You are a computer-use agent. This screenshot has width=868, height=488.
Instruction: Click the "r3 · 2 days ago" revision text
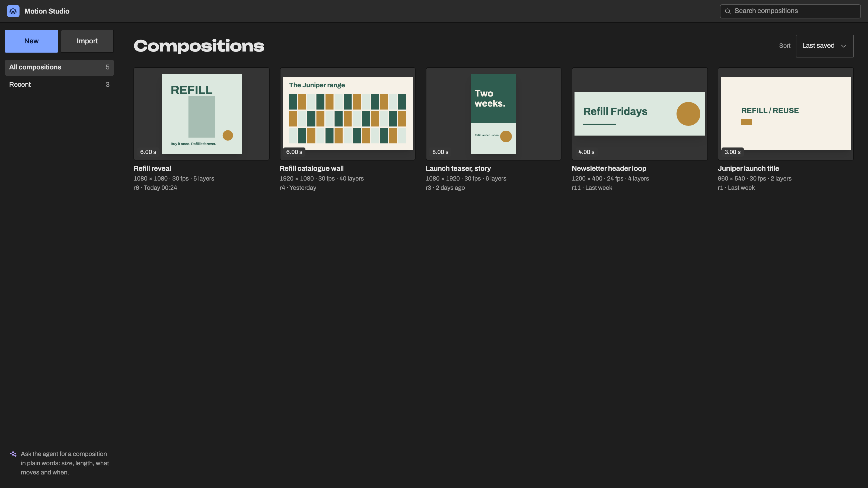tap(445, 188)
